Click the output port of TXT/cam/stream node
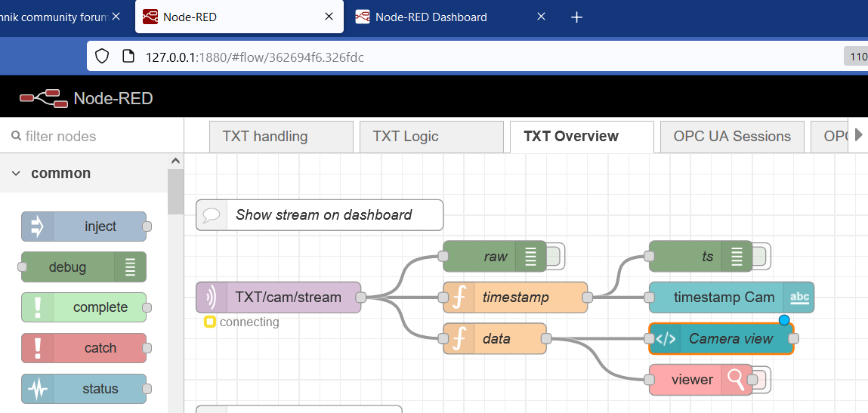 361,297
